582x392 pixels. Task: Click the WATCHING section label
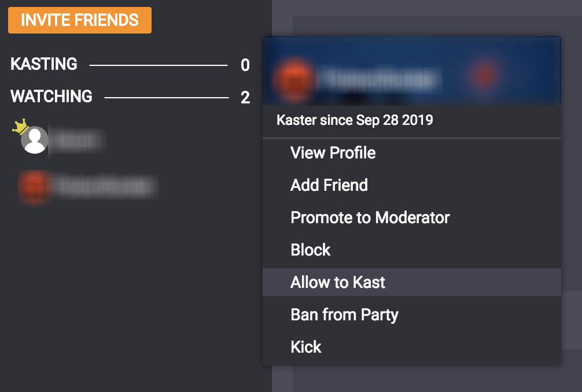(51, 96)
